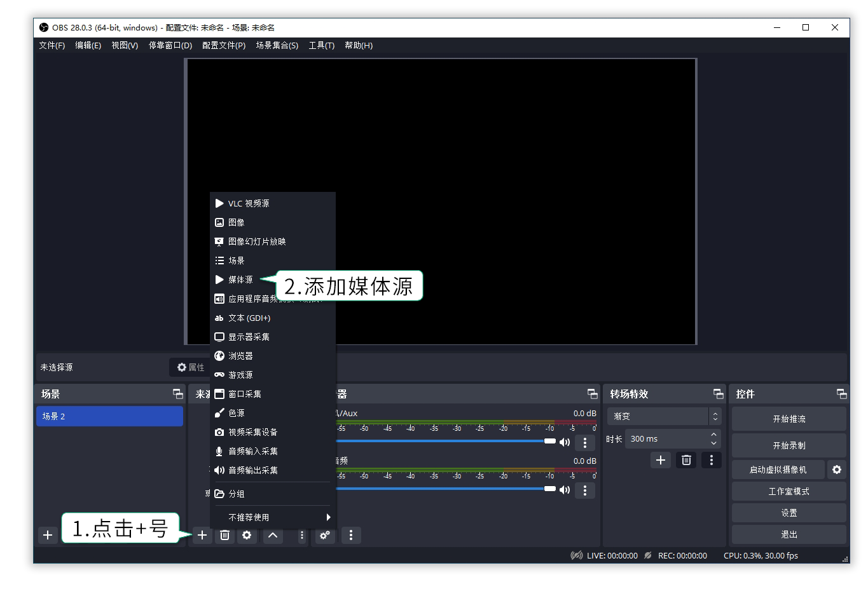Image resolution: width=868 pixels, height=589 pixels.
Task: Undock the 转场特效 panel
Action: 719,394
